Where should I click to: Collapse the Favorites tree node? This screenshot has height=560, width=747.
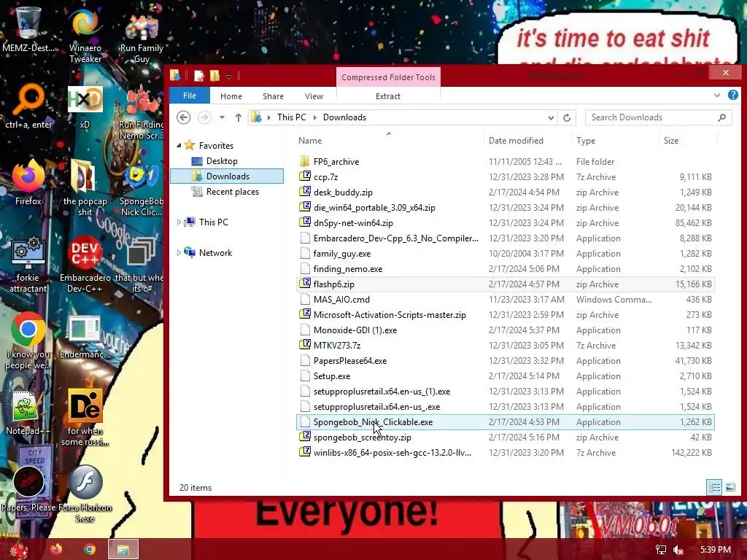click(179, 146)
